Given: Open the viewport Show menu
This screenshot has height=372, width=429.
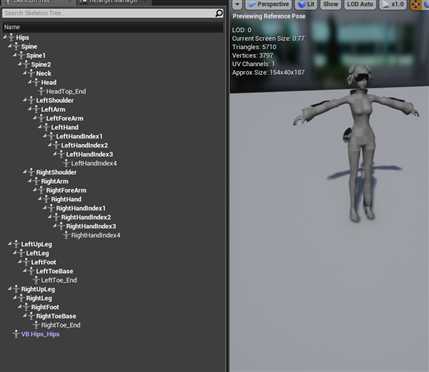Looking at the screenshot, I should click(331, 4).
